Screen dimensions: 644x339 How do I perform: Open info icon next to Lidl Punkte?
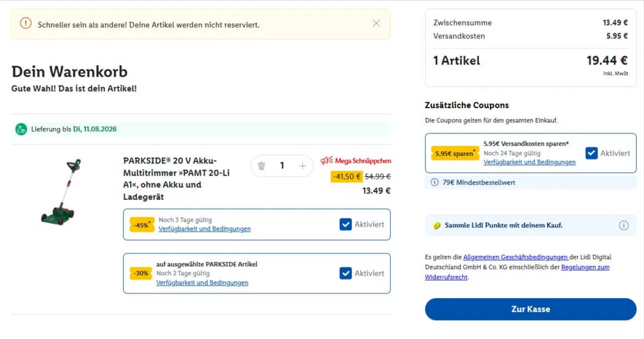[x=623, y=225]
